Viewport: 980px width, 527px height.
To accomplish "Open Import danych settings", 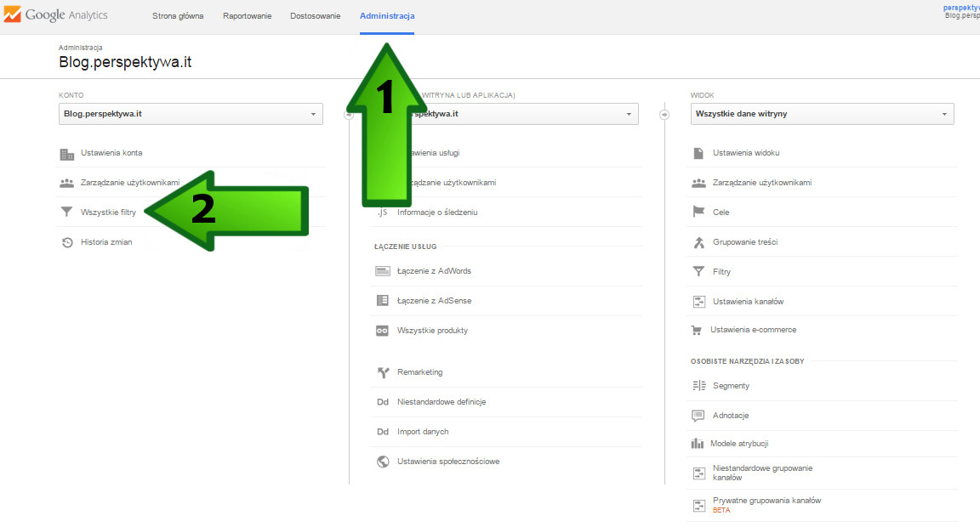I will (x=423, y=432).
